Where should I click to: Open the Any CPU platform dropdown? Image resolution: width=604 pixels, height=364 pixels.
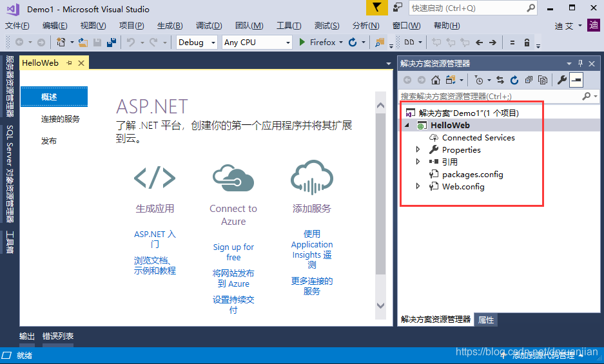287,43
